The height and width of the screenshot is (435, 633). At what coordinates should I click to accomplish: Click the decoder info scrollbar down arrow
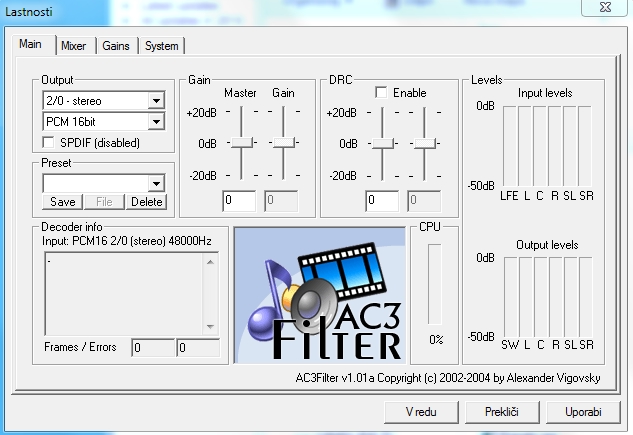(210, 326)
